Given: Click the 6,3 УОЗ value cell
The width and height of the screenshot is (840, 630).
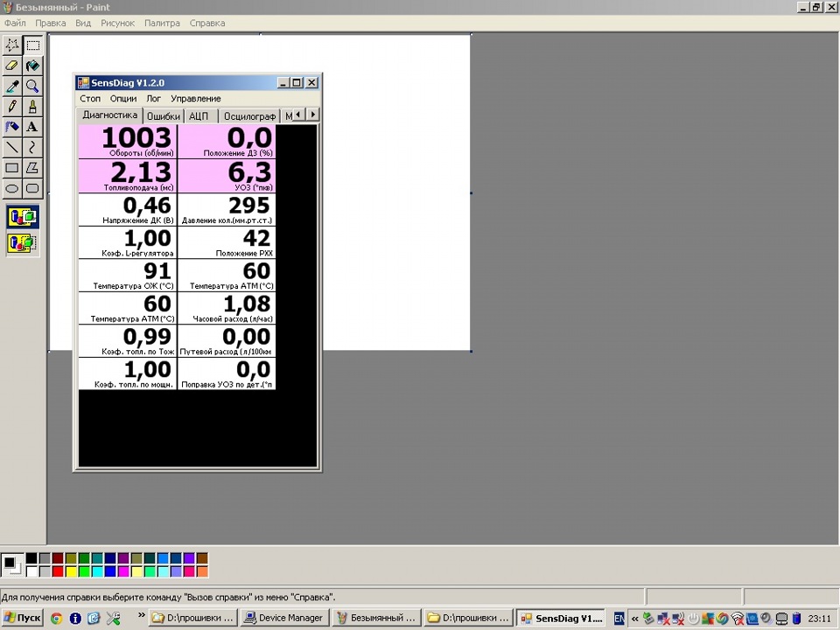Looking at the screenshot, I should pyautogui.click(x=227, y=176).
